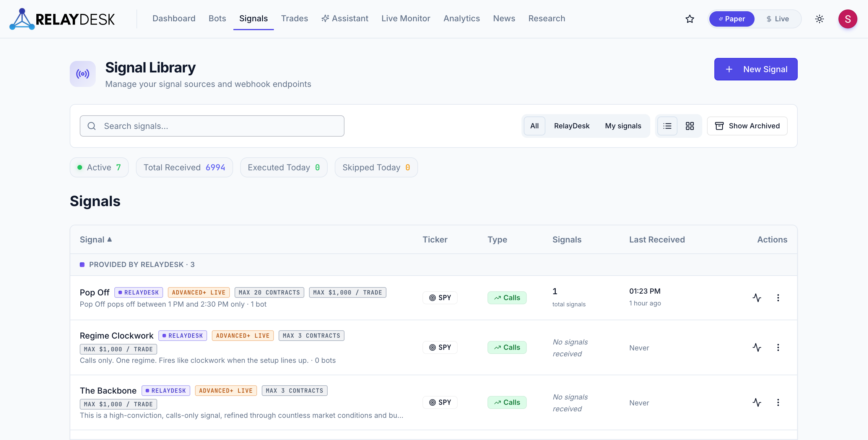This screenshot has height=440, width=868.
Task: Click ADVANCED+ LIVE badge on Pop Off
Action: click(x=199, y=293)
